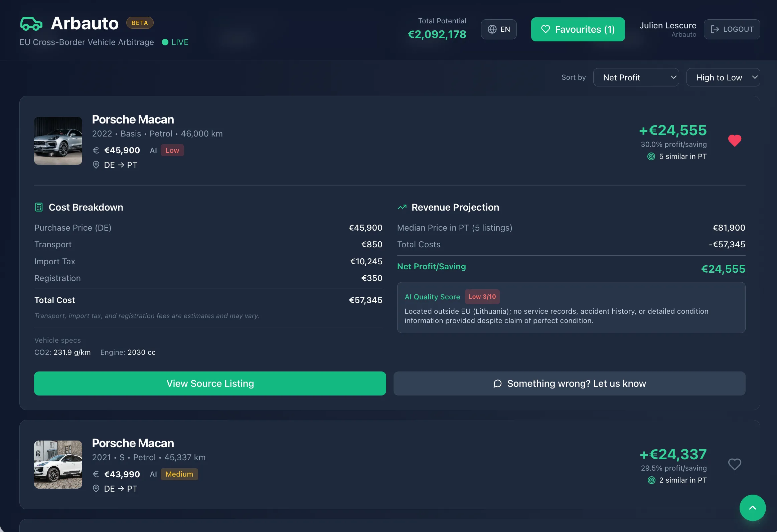Screen dimensions: 777x532
Task: Click Transport value €850
Action: point(371,244)
